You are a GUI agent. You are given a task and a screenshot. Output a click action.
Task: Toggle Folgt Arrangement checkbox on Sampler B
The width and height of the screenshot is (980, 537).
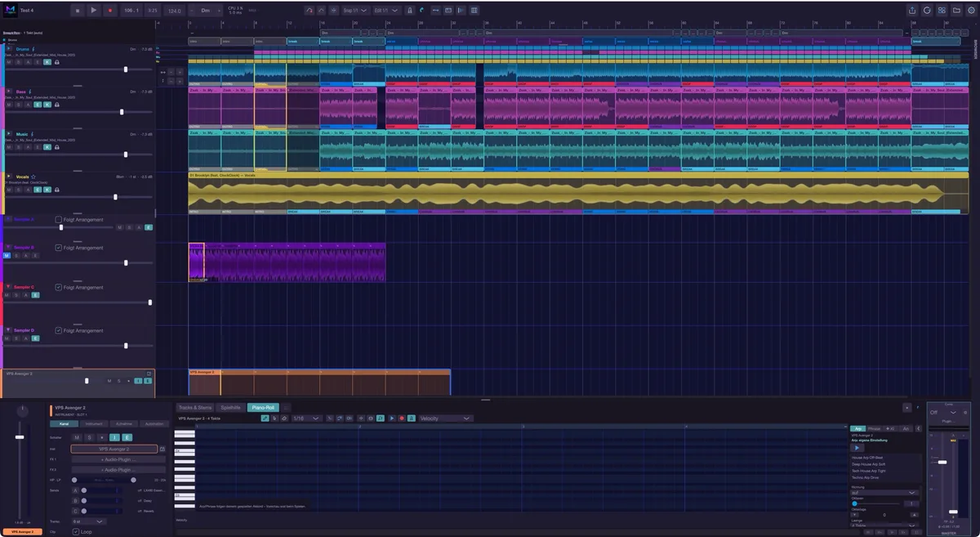tap(59, 248)
